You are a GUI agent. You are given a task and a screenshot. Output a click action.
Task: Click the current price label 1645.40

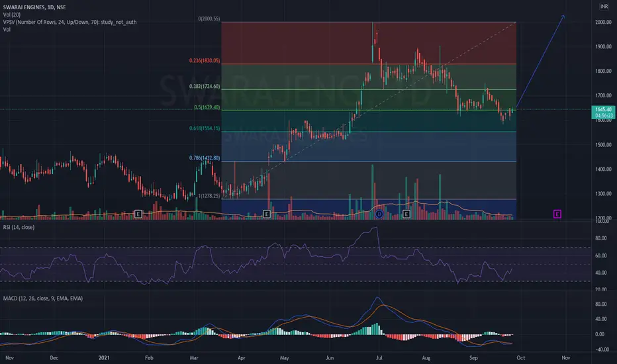[x=603, y=109]
